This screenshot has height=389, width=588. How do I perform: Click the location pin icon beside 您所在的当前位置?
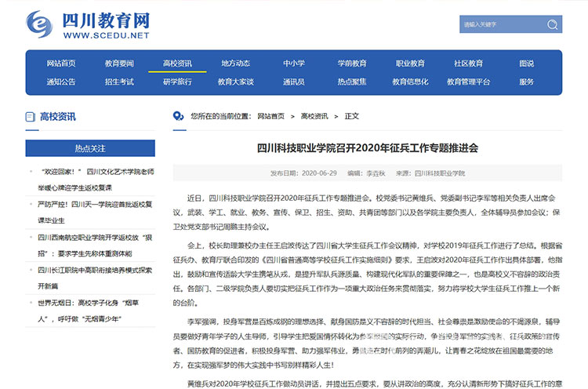[x=178, y=116]
